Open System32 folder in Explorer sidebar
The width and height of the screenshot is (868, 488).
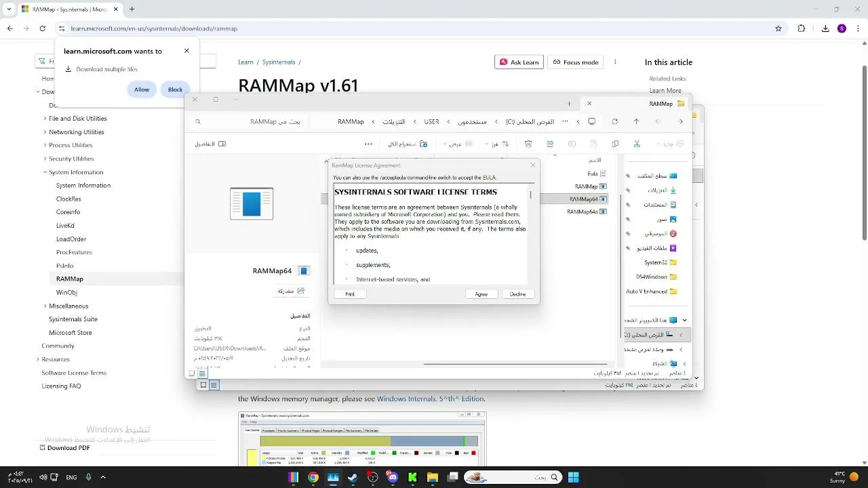coord(660,262)
